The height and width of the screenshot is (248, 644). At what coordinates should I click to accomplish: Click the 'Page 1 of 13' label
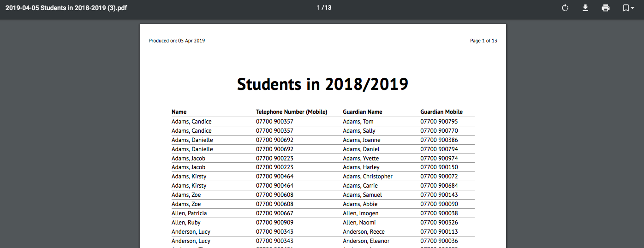pos(483,41)
